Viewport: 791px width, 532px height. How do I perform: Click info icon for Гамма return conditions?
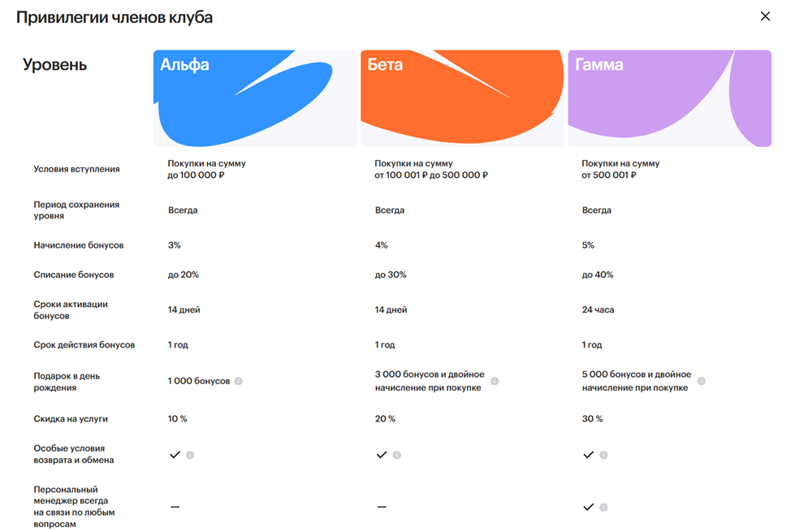603,455
